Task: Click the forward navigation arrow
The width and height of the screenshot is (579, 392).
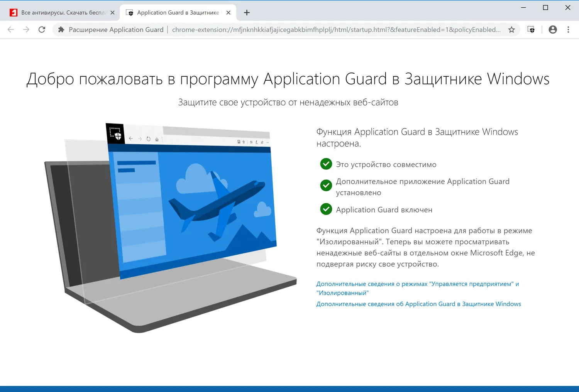Action: tap(26, 29)
